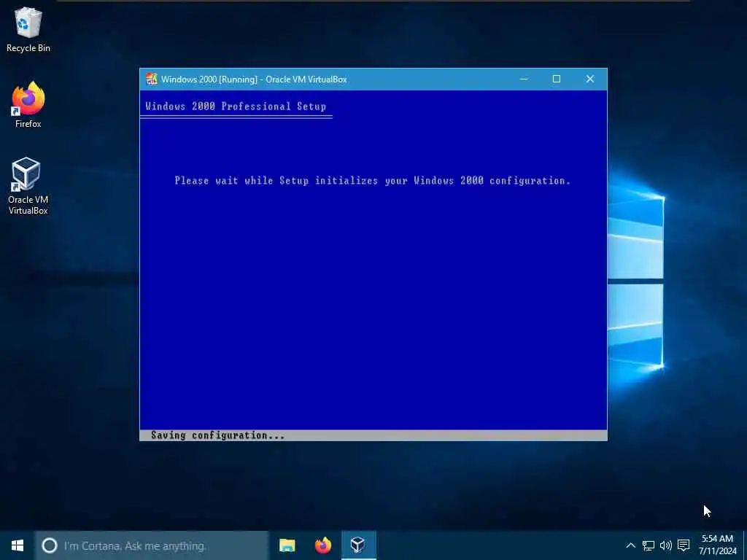This screenshot has width=747, height=560.
Task: Select the Firefox desktop shortcut
Action: click(x=28, y=105)
